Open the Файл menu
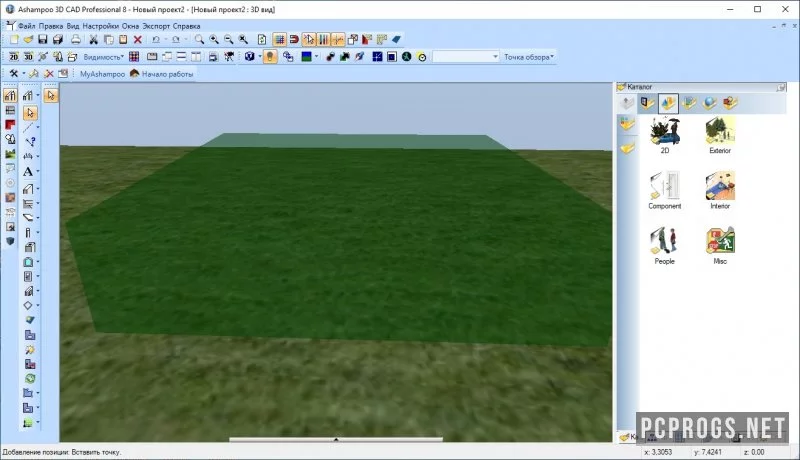 27,26
